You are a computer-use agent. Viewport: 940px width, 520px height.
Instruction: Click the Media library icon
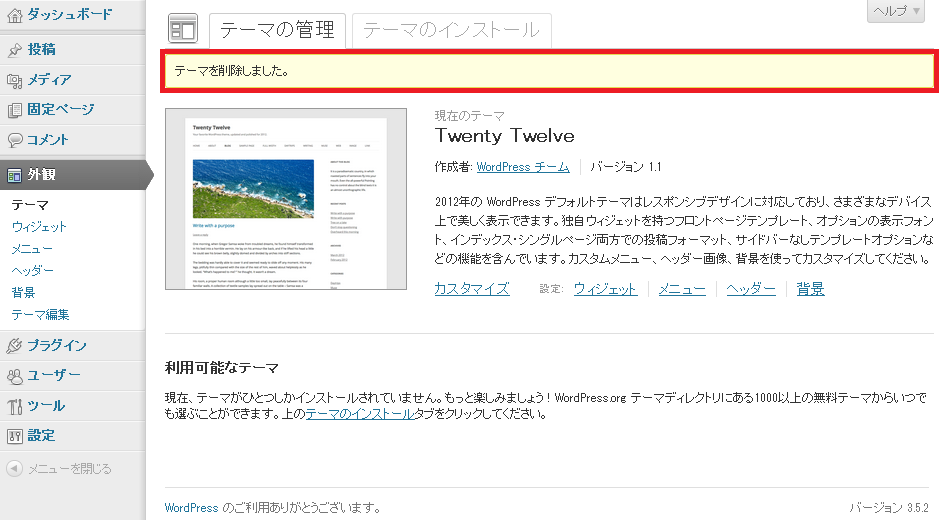coord(15,80)
